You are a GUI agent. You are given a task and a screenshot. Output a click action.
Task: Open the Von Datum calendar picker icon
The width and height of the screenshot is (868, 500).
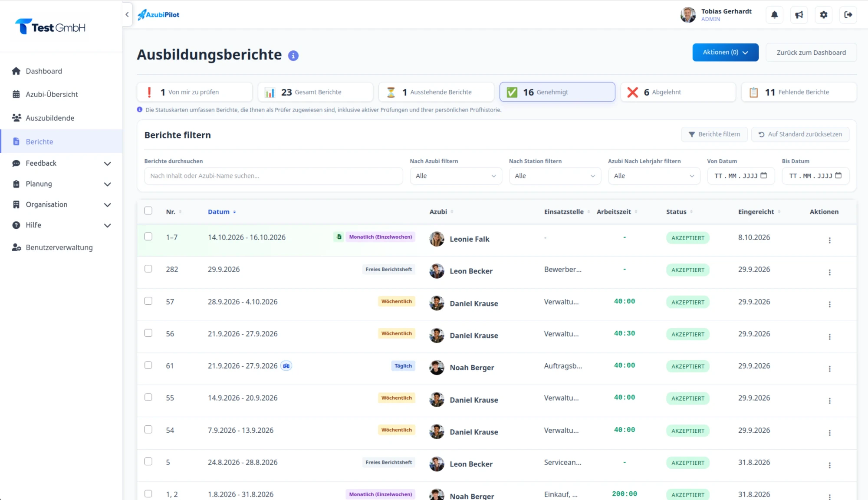click(x=764, y=175)
